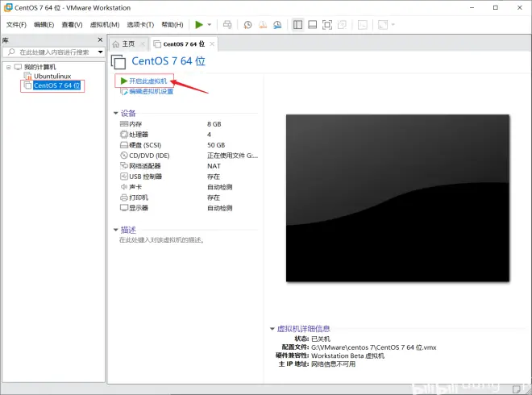Revert to snapshot toolbar icon

263,24
